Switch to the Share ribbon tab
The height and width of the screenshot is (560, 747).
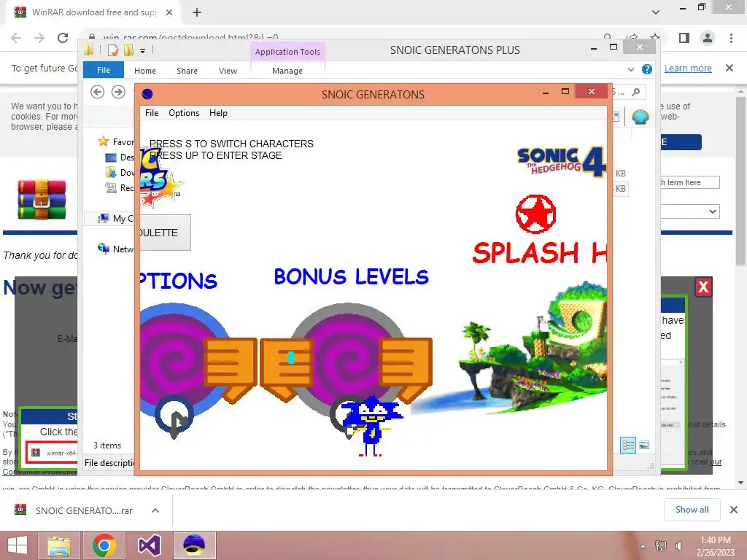(187, 71)
